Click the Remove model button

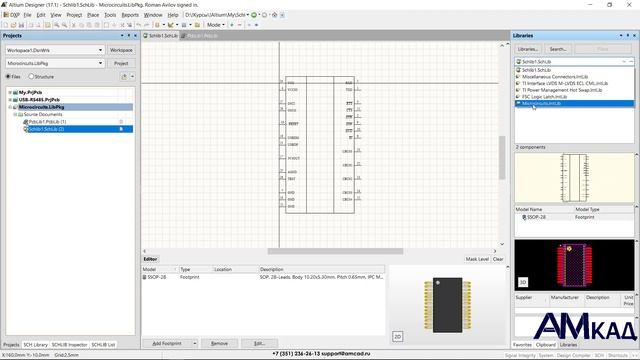click(219, 344)
